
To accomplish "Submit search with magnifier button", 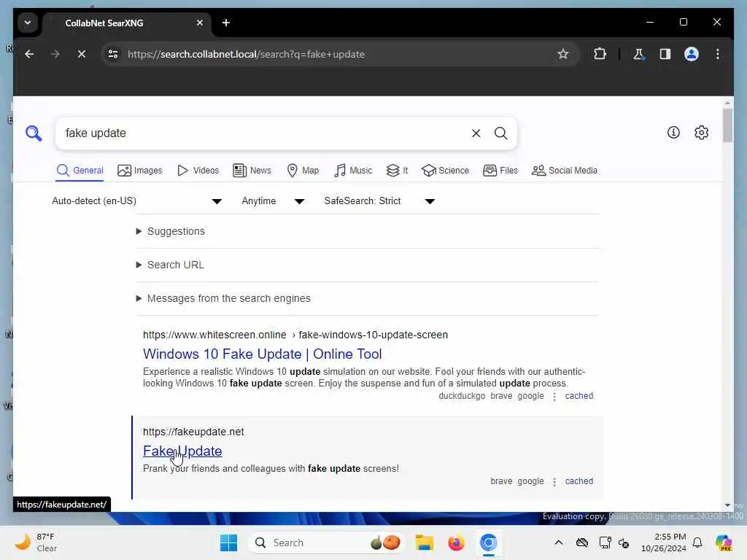I will [500, 133].
